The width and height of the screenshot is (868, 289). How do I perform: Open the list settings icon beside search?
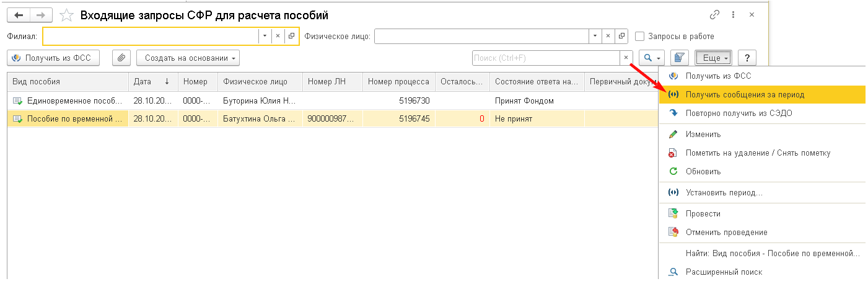pyautogui.click(x=680, y=58)
